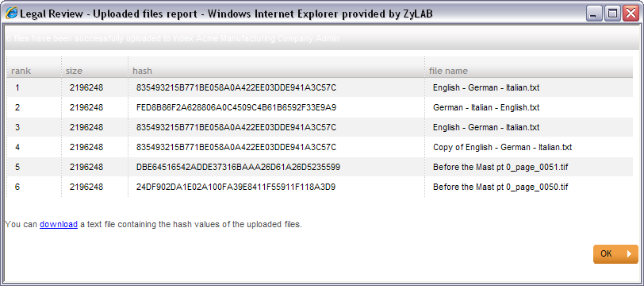Select row 1 English - German - Italian.txt
644x286 pixels.
click(486, 87)
